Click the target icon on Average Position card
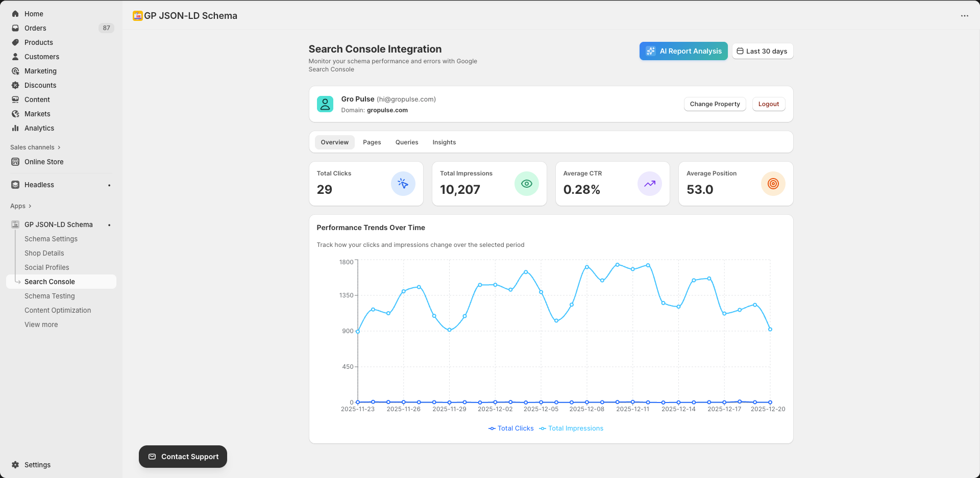The height and width of the screenshot is (478, 980). point(773,184)
